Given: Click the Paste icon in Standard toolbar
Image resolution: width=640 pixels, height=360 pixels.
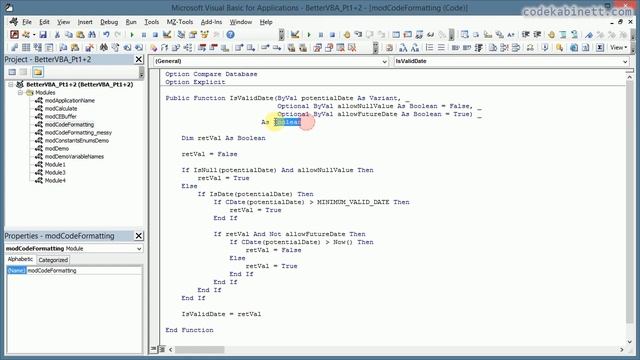Looking at the screenshot, I should point(80,35).
